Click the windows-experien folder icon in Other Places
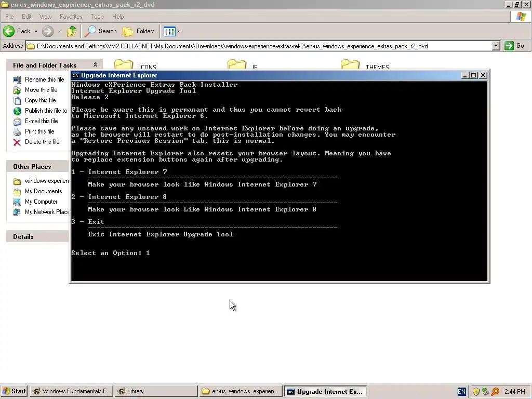532x399 pixels. coord(17,181)
